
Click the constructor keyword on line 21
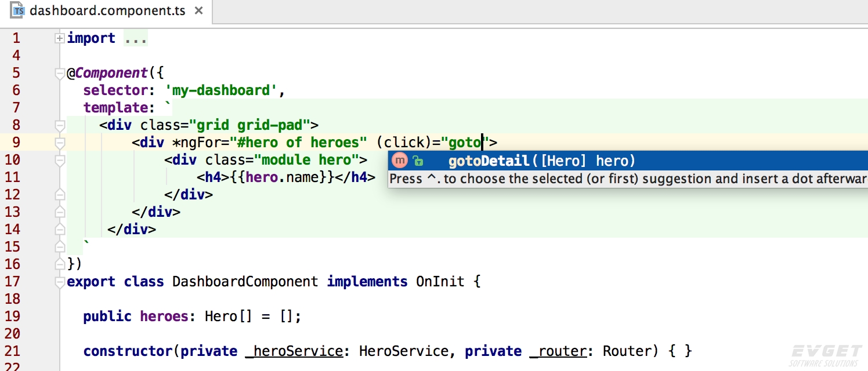(128, 351)
